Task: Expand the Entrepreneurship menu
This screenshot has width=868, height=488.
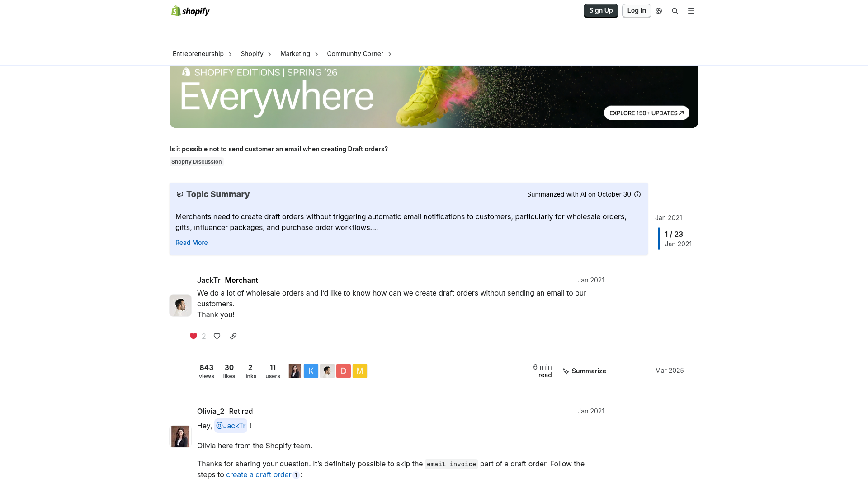Action: (x=202, y=54)
